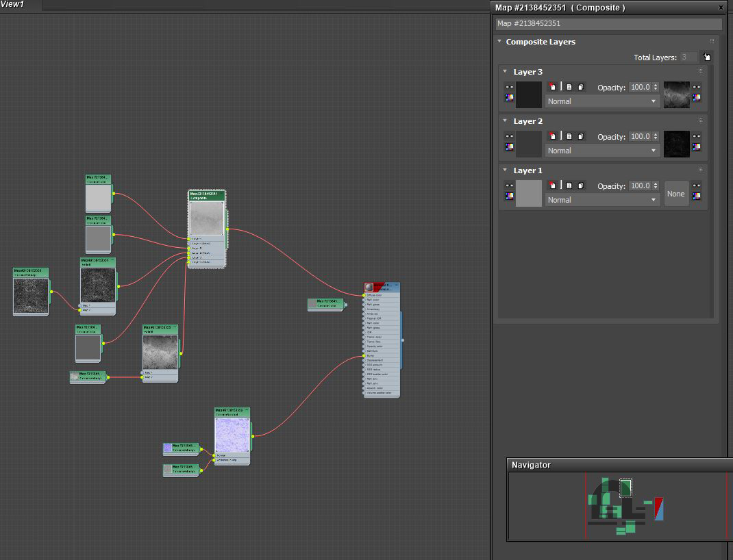
Task: Click the Add New Layer icon
Action: coord(707,58)
